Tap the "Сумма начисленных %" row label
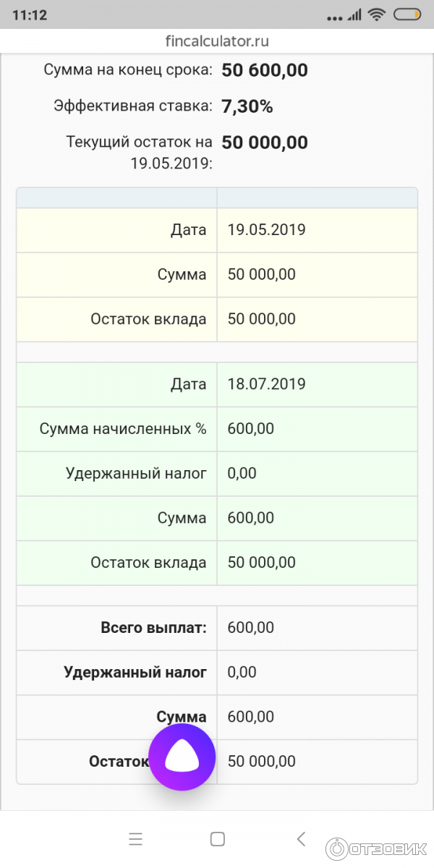Image resolution: width=434 pixels, height=868 pixels. pyautogui.click(x=123, y=429)
